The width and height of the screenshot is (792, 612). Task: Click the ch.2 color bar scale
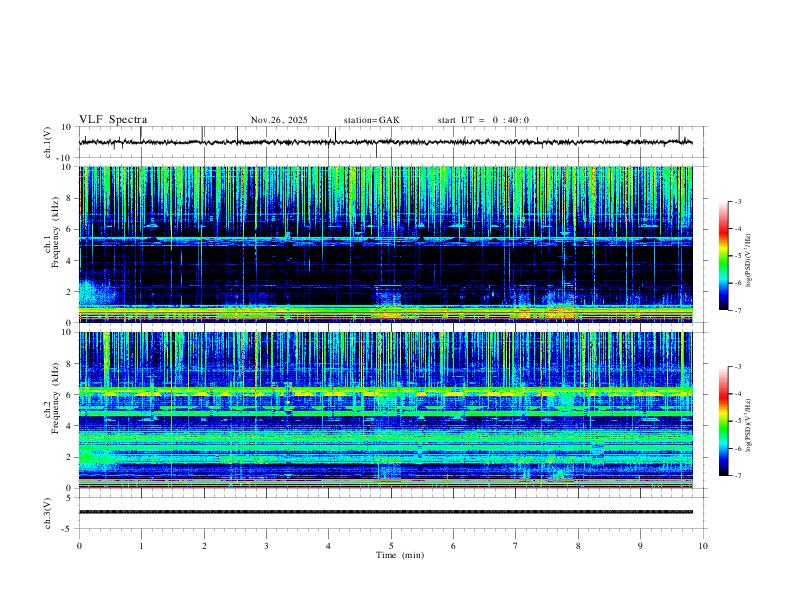click(x=724, y=421)
